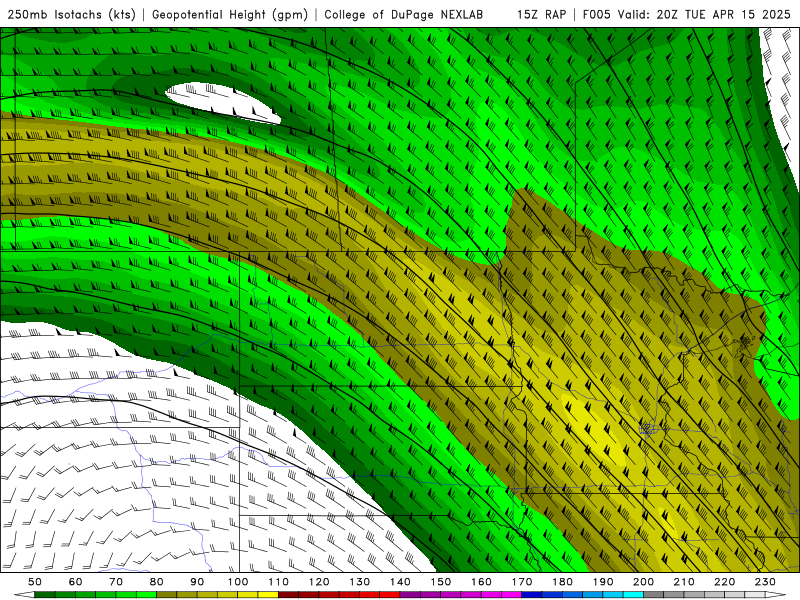The width and height of the screenshot is (800, 600).
Task: Click the dark gray swatch just after 200
Action: pyautogui.click(x=654, y=595)
